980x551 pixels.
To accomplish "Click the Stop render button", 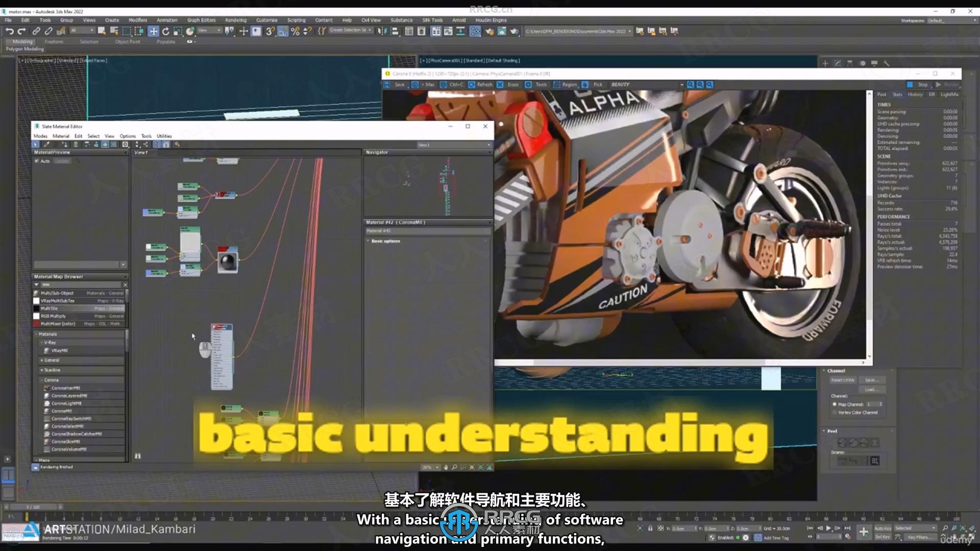I will point(919,85).
